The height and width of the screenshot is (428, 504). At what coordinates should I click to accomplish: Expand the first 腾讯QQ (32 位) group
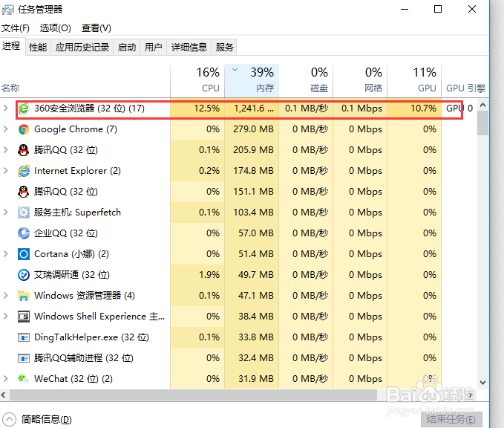coord(5,150)
